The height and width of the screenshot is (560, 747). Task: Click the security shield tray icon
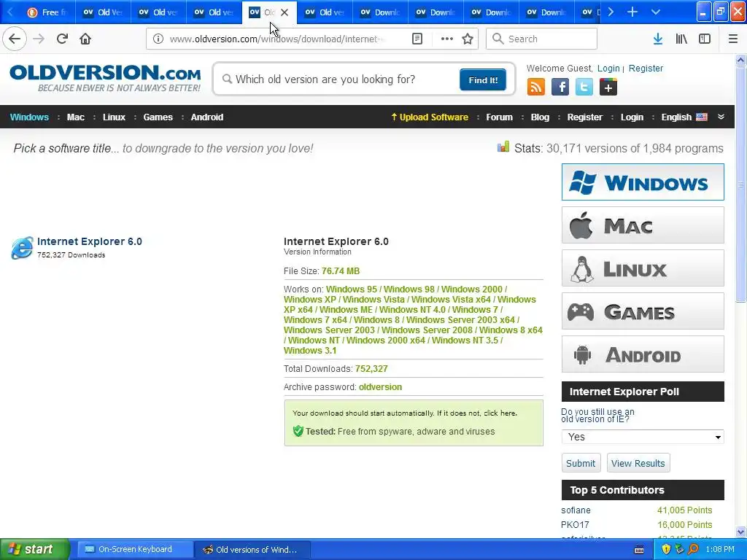point(666,549)
